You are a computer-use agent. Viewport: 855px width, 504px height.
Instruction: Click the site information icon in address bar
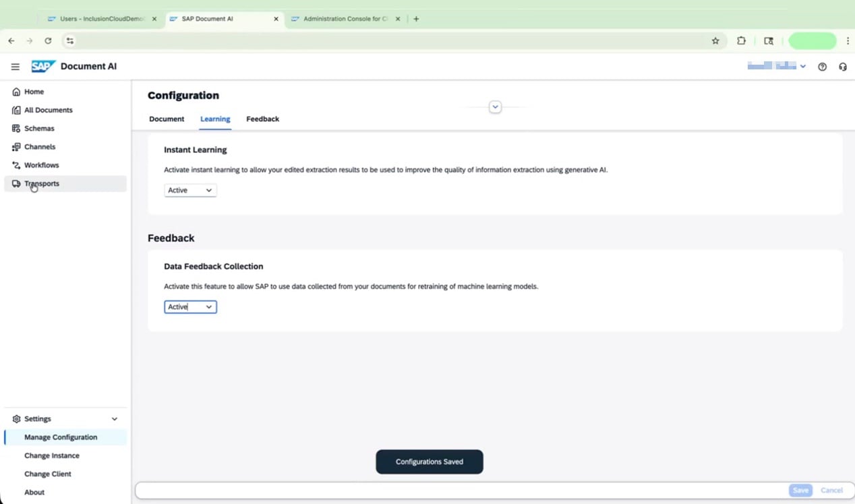click(x=69, y=40)
